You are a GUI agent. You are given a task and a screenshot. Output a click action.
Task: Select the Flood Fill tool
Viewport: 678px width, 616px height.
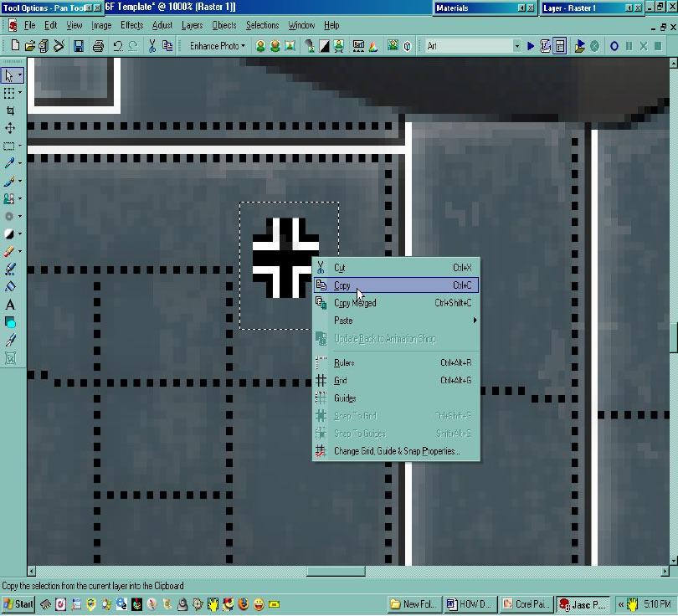pyautogui.click(x=10, y=286)
